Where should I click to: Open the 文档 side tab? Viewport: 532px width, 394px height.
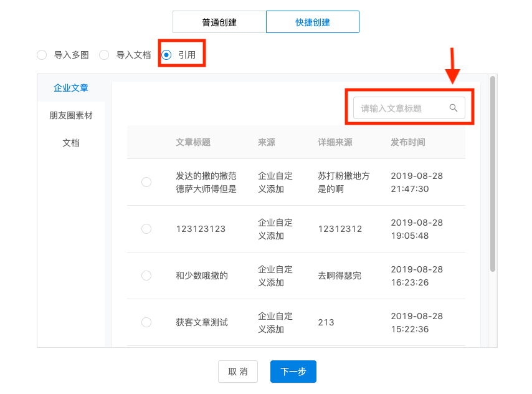pos(71,143)
